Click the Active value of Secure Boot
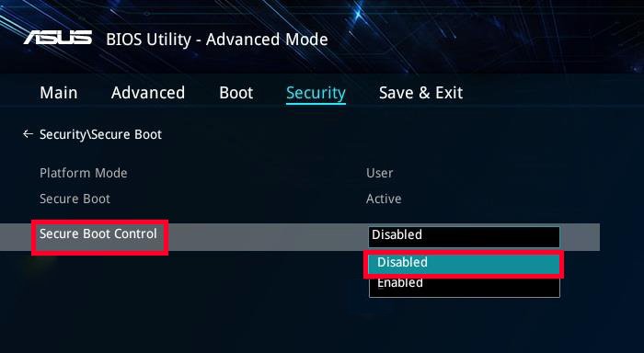This screenshot has height=353, width=644. click(384, 199)
